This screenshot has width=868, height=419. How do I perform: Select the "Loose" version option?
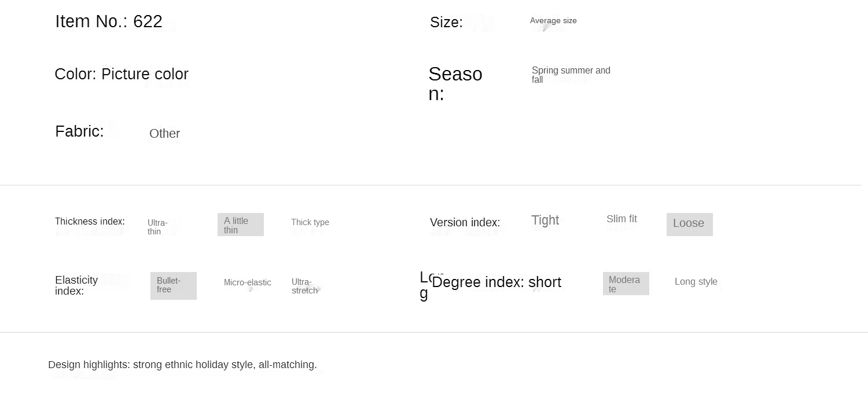pos(689,224)
